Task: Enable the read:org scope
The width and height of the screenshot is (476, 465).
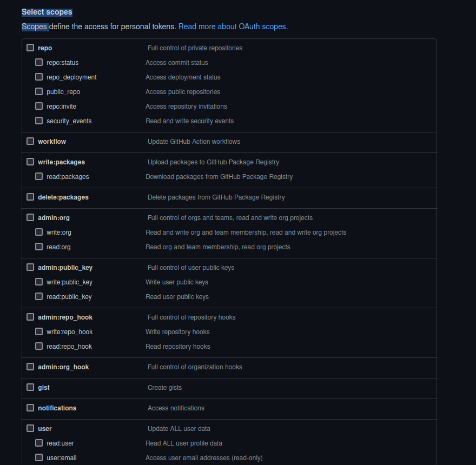Action: pyautogui.click(x=38, y=246)
